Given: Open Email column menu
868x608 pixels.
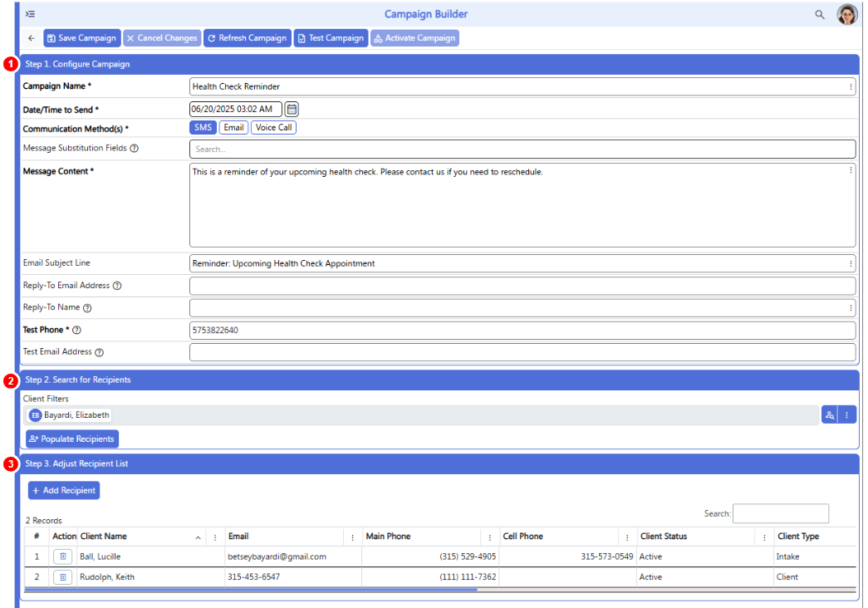Looking at the screenshot, I should click(x=353, y=537).
